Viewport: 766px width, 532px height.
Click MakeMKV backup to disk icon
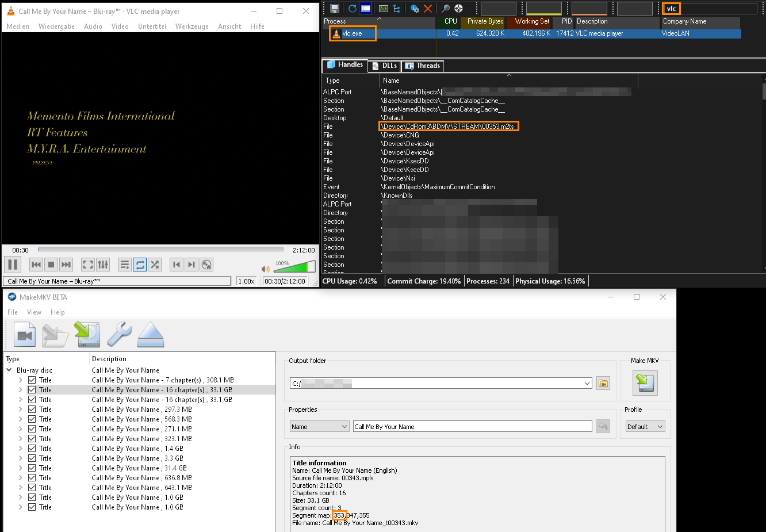pyautogui.click(x=87, y=335)
